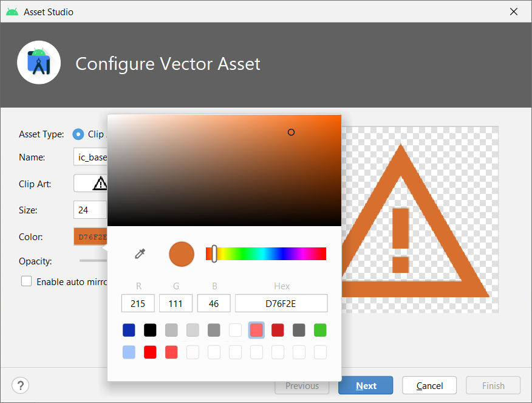The image size is (532, 403).
Task: Open the warning triangle Clip Art chooser
Action: (x=91, y=184)
